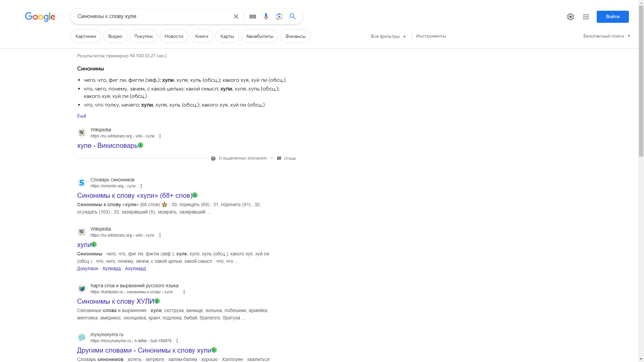Click scrollbar down arrow
Viewport: 644px width, 362px height.
(x=641, y=359)
